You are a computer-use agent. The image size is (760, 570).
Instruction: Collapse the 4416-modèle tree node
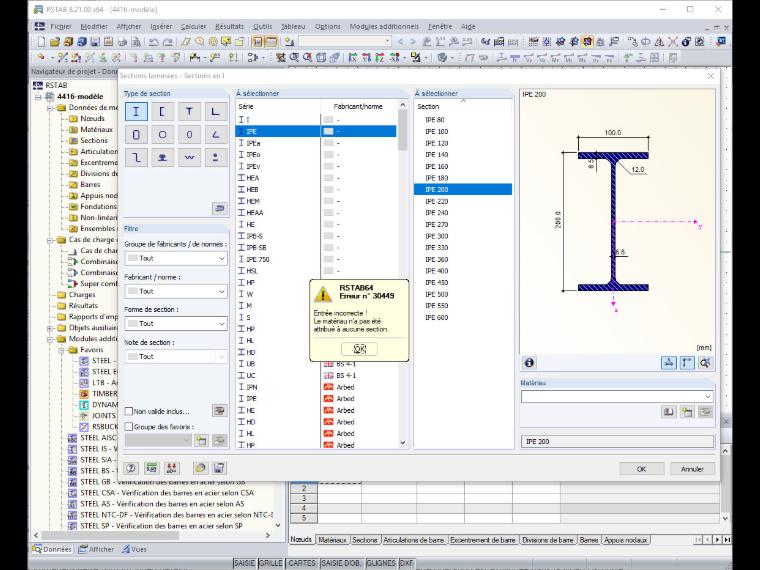tap(38, 96)
